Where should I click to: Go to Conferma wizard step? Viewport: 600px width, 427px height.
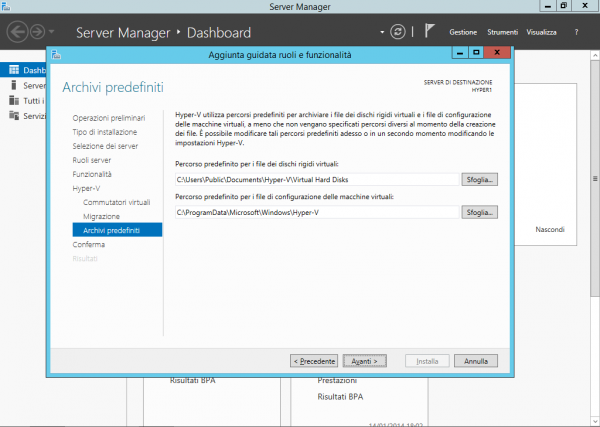tap(88, 244)
